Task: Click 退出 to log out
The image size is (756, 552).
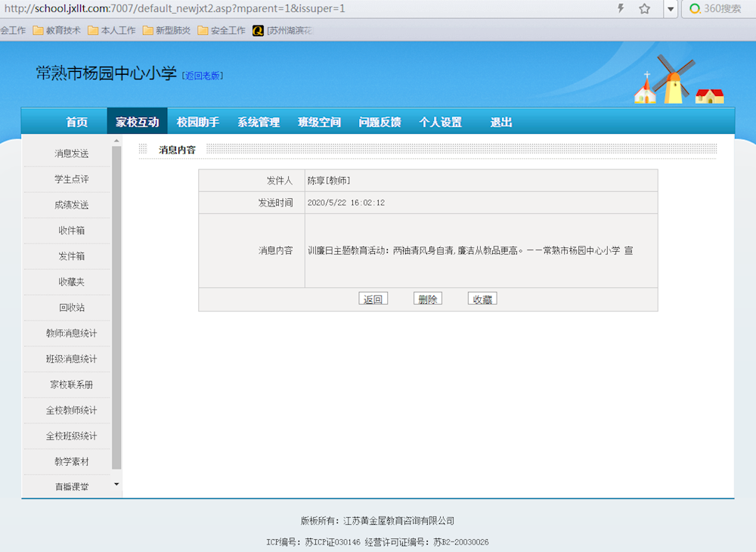Action: coord(501,122)
